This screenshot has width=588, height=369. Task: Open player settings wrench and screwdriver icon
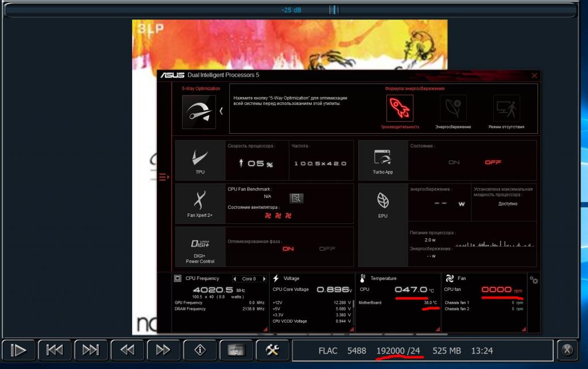coord(272,350)
